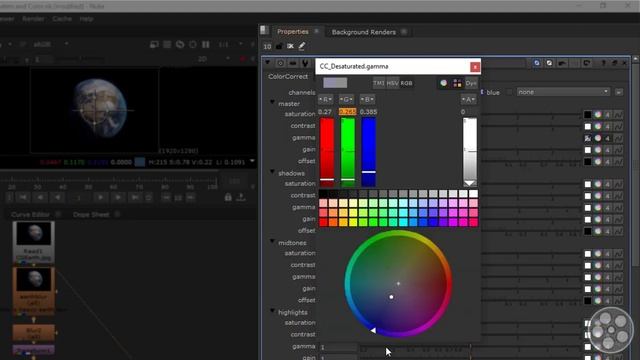640x360 pixels.
Task: Collapse the midtones group
Action: click(x=272, y=241)
